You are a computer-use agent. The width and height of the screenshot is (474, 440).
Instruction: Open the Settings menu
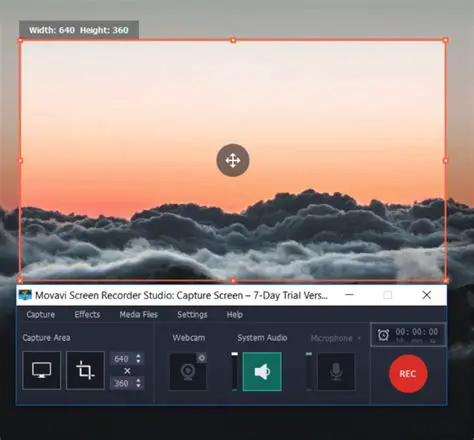[192, 314]
